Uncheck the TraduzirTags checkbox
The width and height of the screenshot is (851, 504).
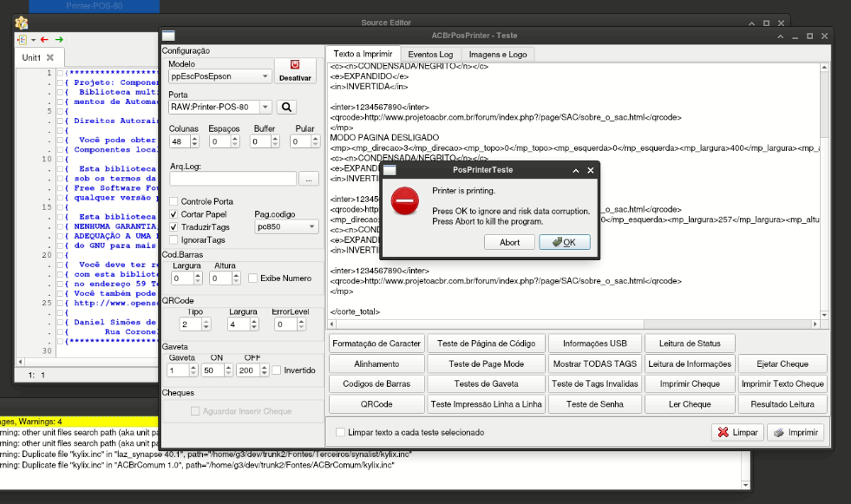(x=173, y=226)
